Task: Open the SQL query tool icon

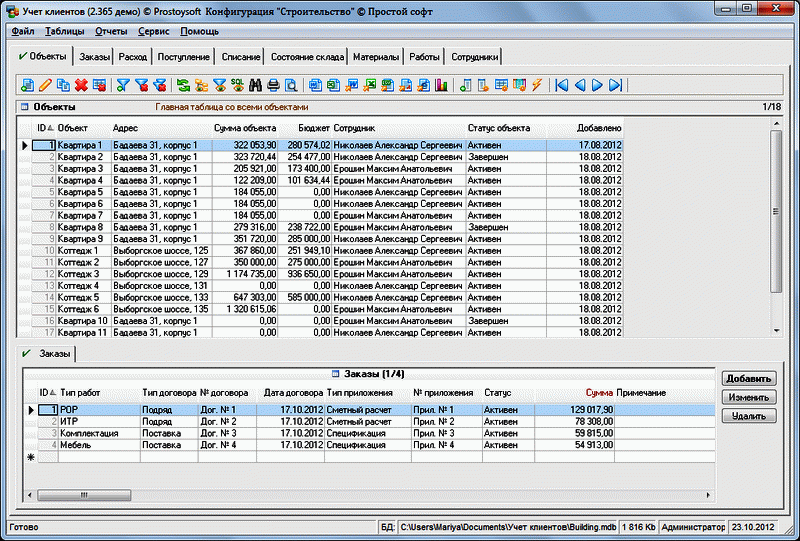Action: [x=236, y=85]
